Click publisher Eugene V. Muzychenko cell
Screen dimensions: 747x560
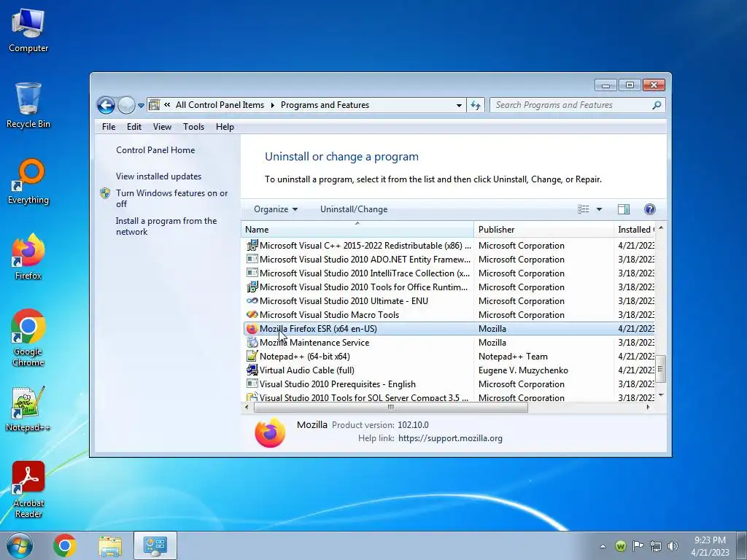[x=523, y=370]
